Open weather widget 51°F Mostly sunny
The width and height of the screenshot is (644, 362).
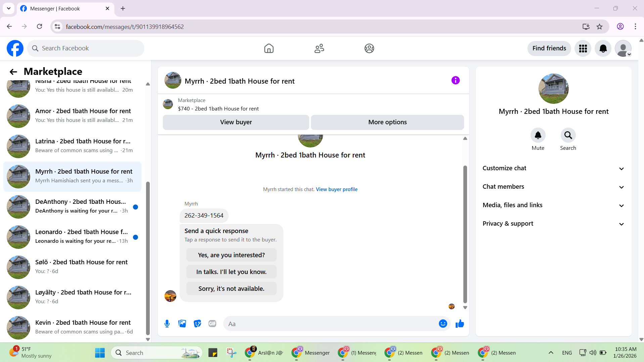click(x=30, y=353)
